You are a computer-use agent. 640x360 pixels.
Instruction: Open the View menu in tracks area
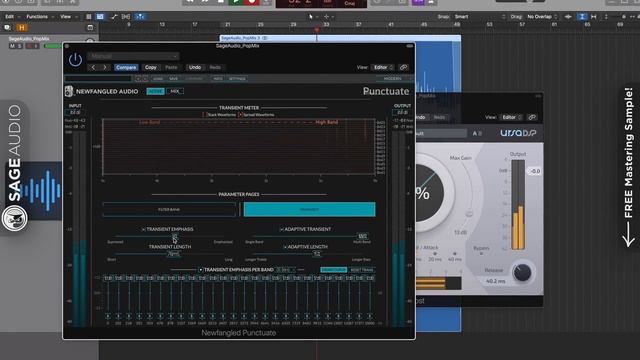pos(68,17)
